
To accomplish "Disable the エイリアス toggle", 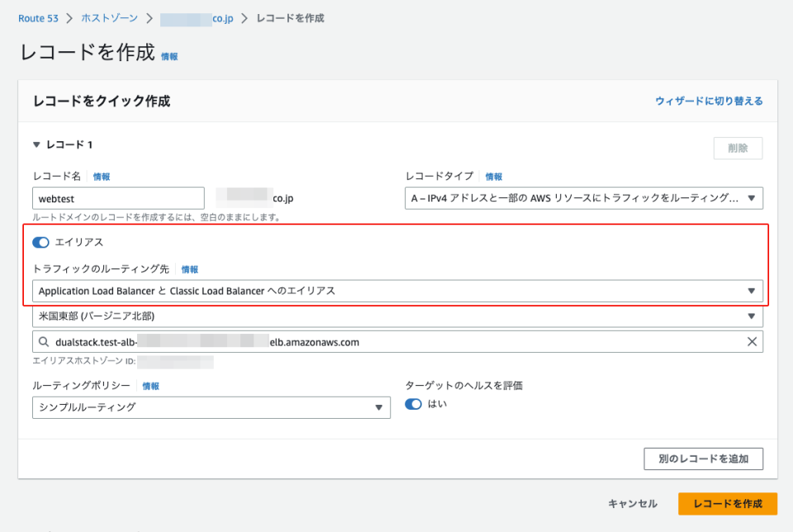I will pyautogui.click(x=41, y=242).
